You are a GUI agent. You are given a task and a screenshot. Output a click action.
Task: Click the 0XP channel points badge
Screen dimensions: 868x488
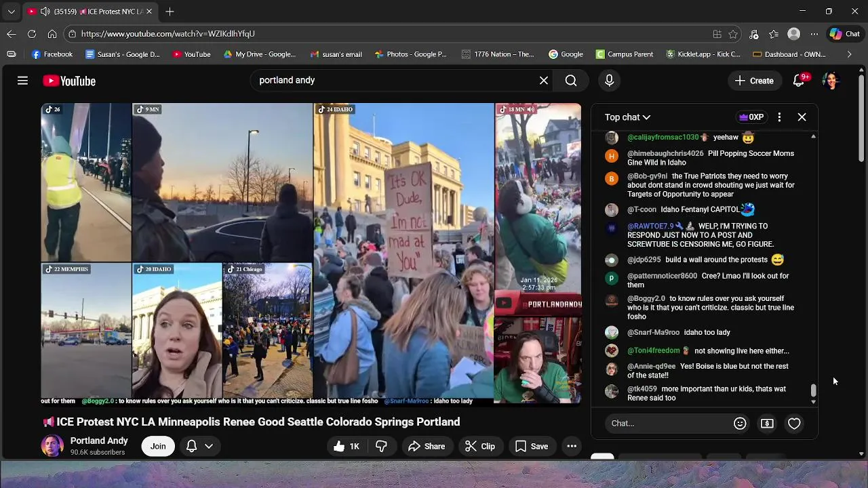click(751, 117)
